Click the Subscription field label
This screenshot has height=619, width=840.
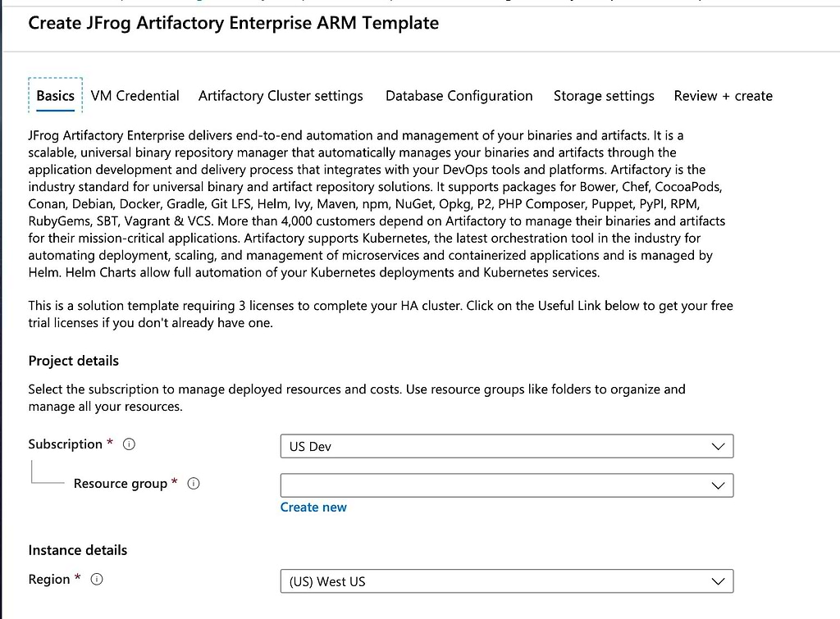coord(65,444)
